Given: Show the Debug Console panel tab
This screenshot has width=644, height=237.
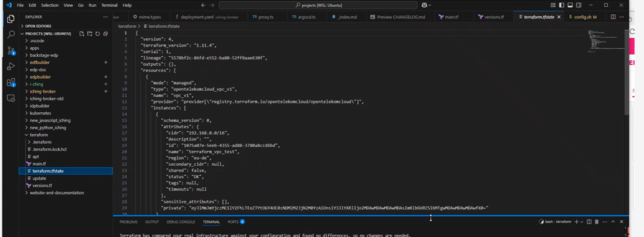Looking at the screenshot, I should coord(181,222).
